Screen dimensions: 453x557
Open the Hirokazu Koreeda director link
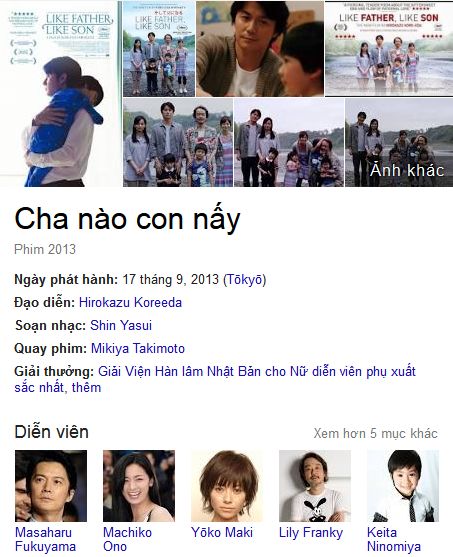coord(130,303)
